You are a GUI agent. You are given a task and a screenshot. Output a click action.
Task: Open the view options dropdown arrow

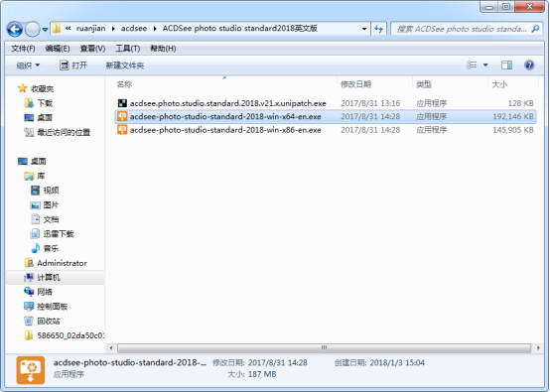point(485,65)
